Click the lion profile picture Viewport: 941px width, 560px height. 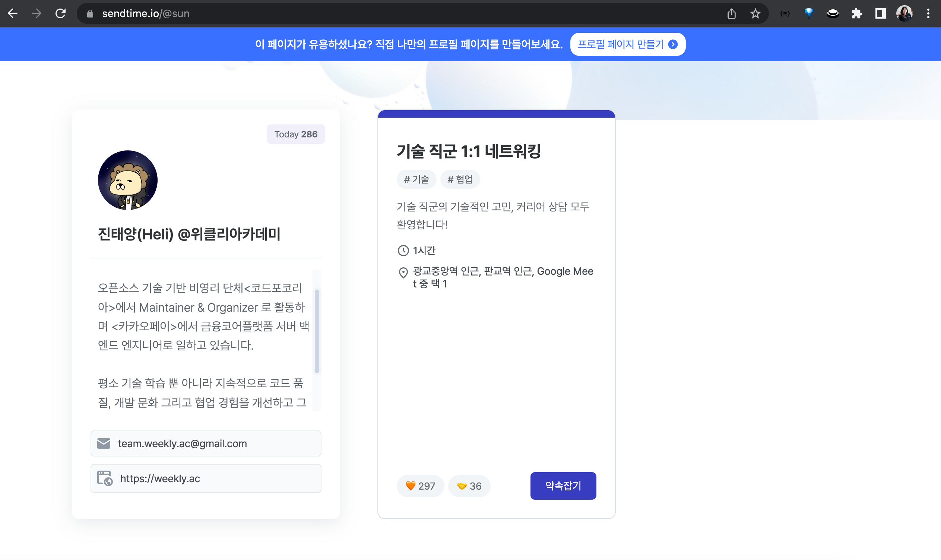pyautogui.click(x=127, y=180)
